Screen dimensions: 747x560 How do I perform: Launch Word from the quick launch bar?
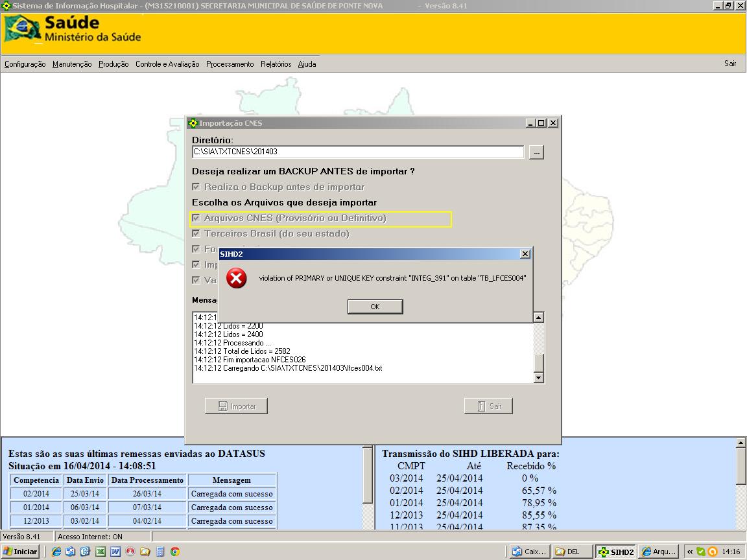[x=115, y=552]
